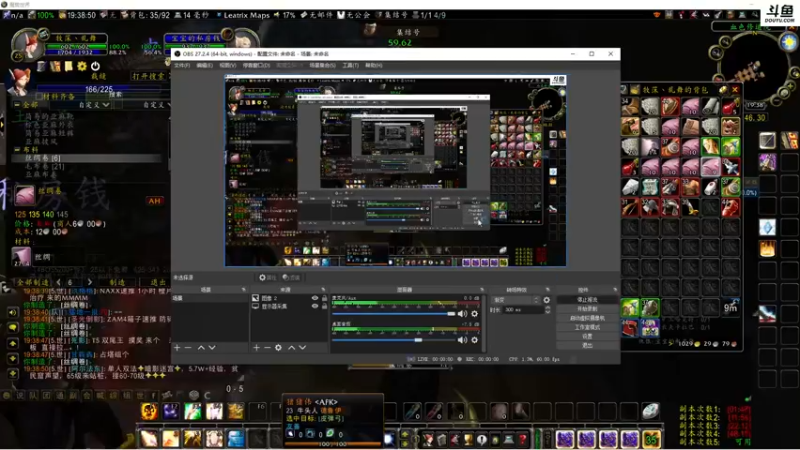Image resolution: width=800 pixels, height=450 pixels.
Task: Open the OBS Help menu
Action: pos(373,65)
